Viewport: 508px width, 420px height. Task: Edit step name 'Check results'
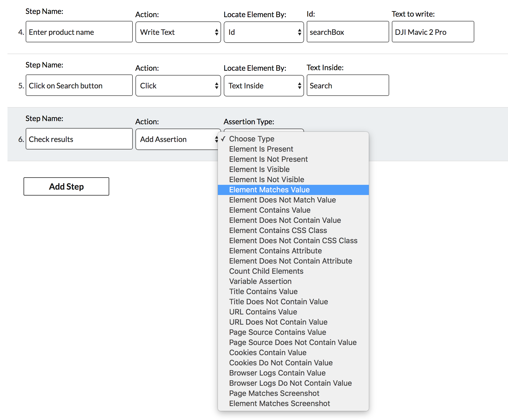click(79, 139)
